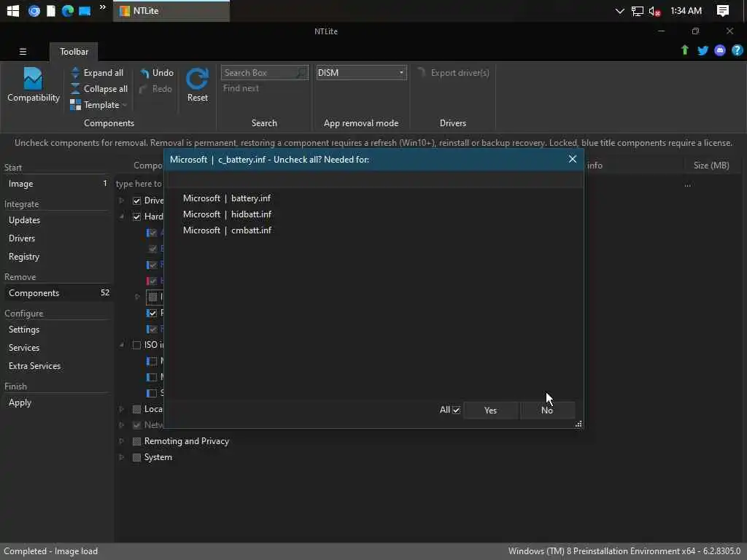Click the magnifier icon in Search Box

[301, 73]
